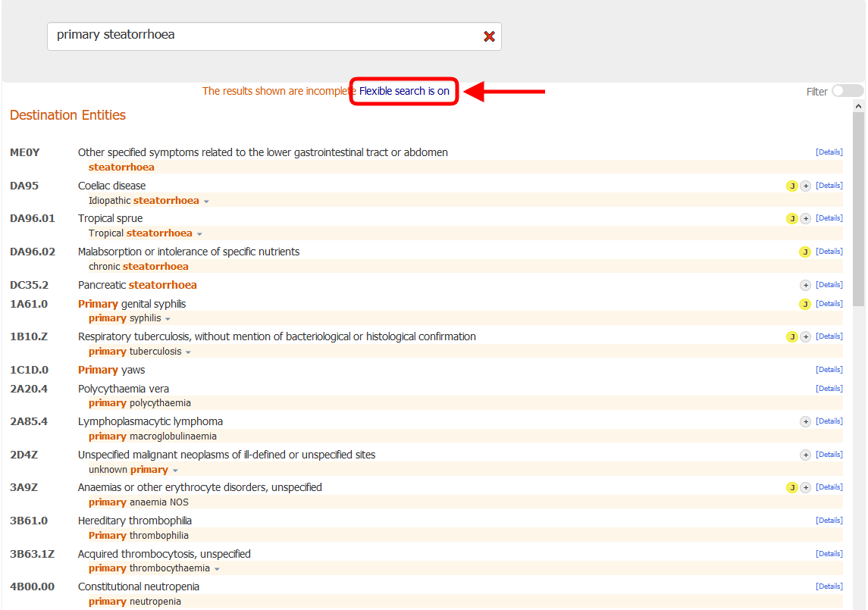
Task: Toggle the Filter switch
Action: tap(847, 91)
